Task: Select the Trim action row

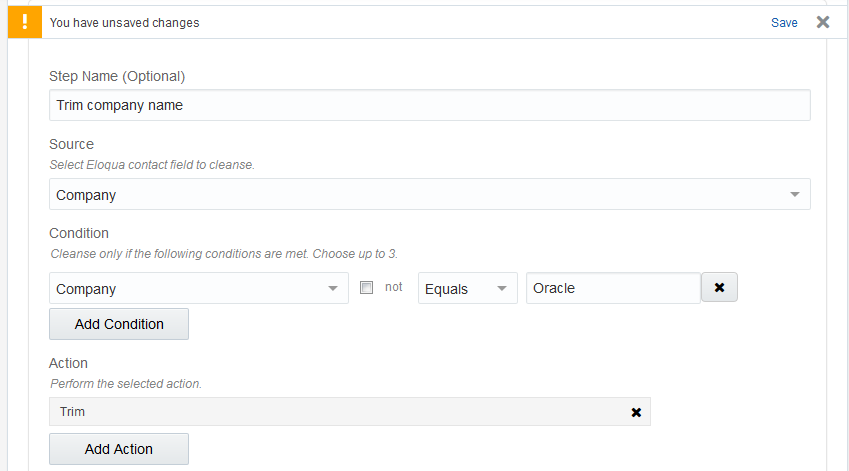Action: (340, 412)
